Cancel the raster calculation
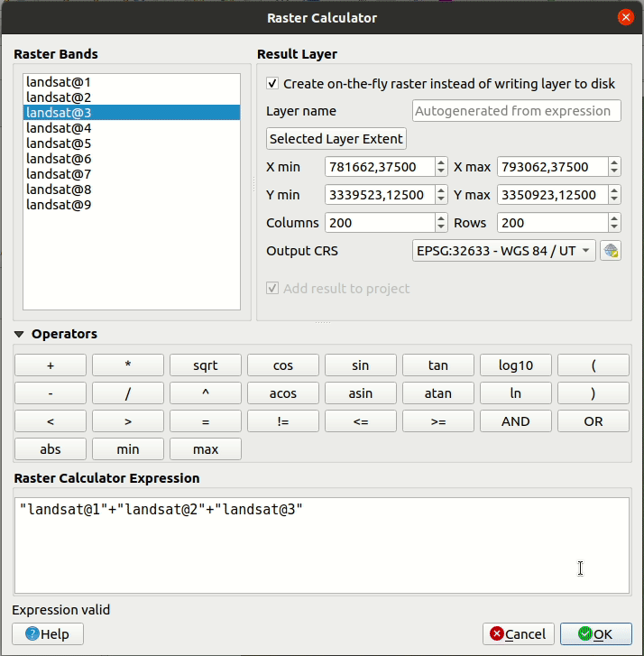644x656 pixels. click(519, 634)
